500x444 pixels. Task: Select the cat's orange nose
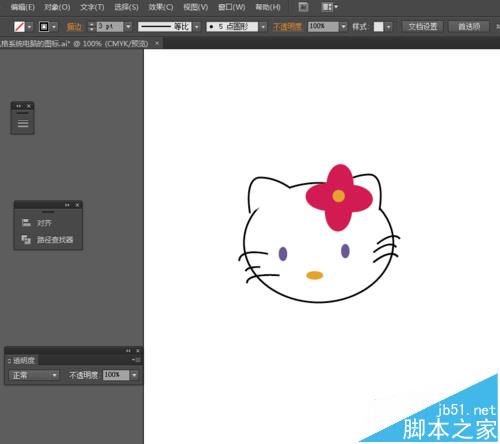click(x=315, y=275)
